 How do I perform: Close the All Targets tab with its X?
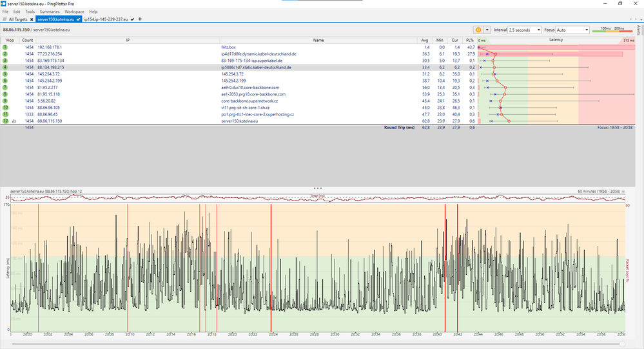[x=32, y=19]
